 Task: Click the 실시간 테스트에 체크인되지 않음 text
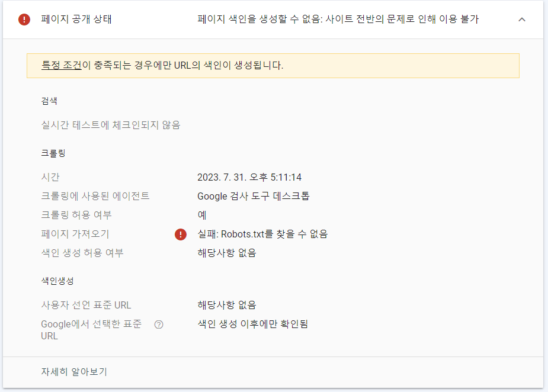(111, 125)
